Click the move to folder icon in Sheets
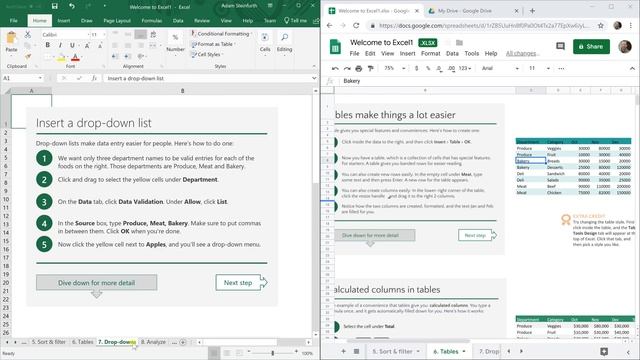 459,42
